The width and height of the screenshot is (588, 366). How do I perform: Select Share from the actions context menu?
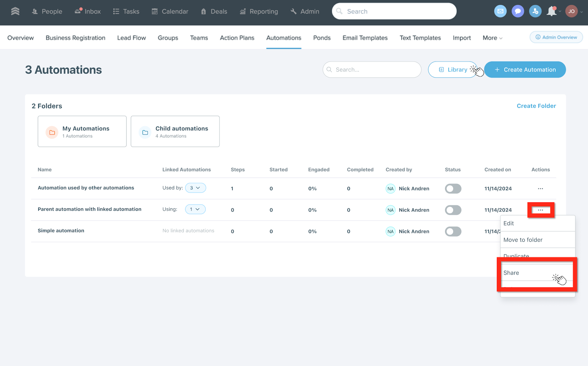pos(511,273)
